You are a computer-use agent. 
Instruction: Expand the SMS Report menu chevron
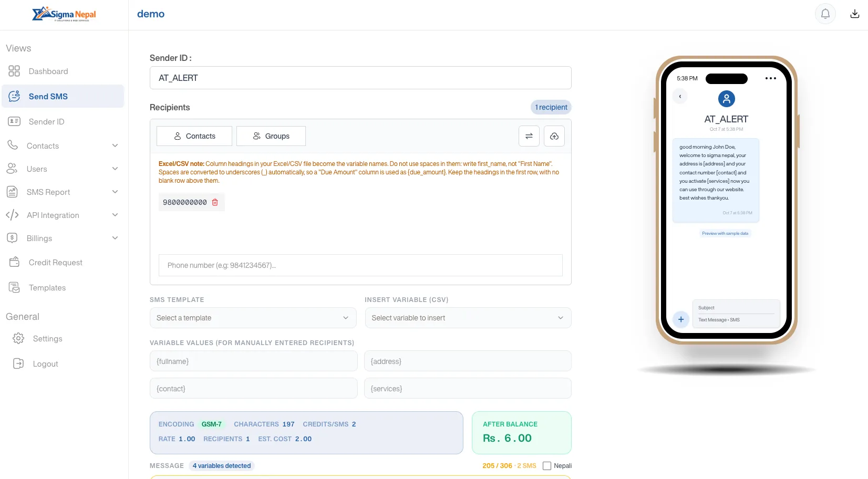pos(115,192)
